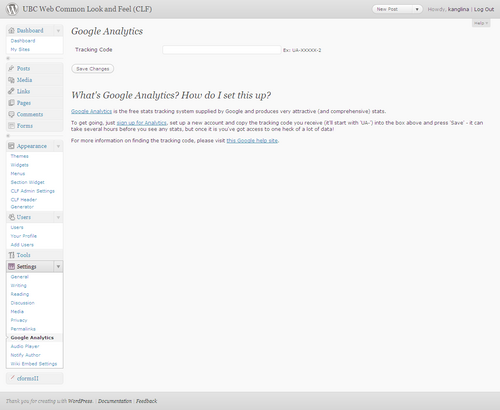Image resolution: width=500 pixels, height=410 pixels.
Task: Click the cformsII pencil icon
Action: (12, 378)
